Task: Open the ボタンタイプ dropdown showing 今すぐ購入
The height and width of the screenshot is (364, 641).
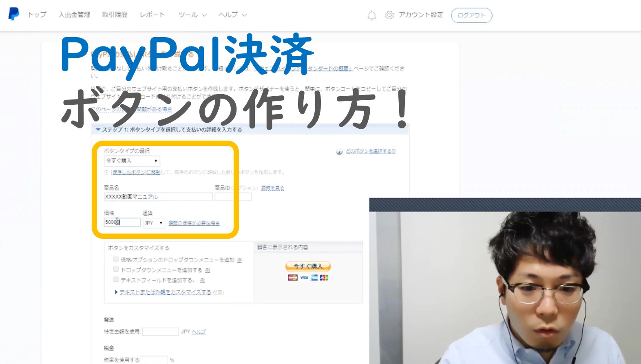Action: (132, 161)
